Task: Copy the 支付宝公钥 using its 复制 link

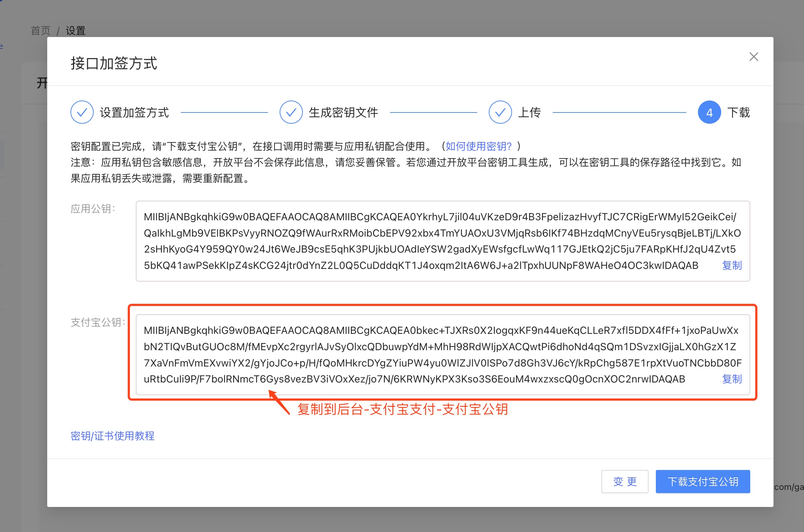Action: [x=731, y=379]
